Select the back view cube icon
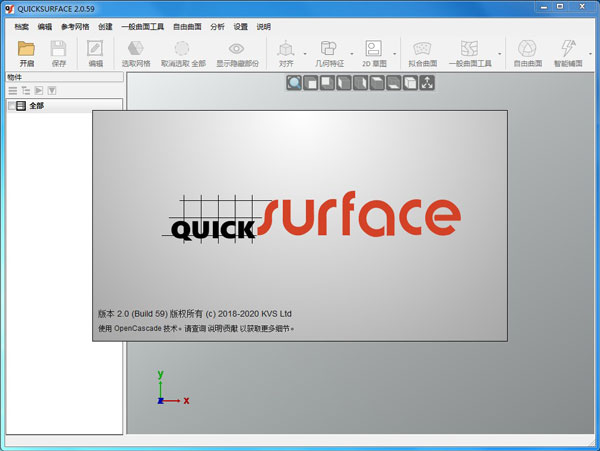This screenshot has width=600, height=451. point(327,83)
